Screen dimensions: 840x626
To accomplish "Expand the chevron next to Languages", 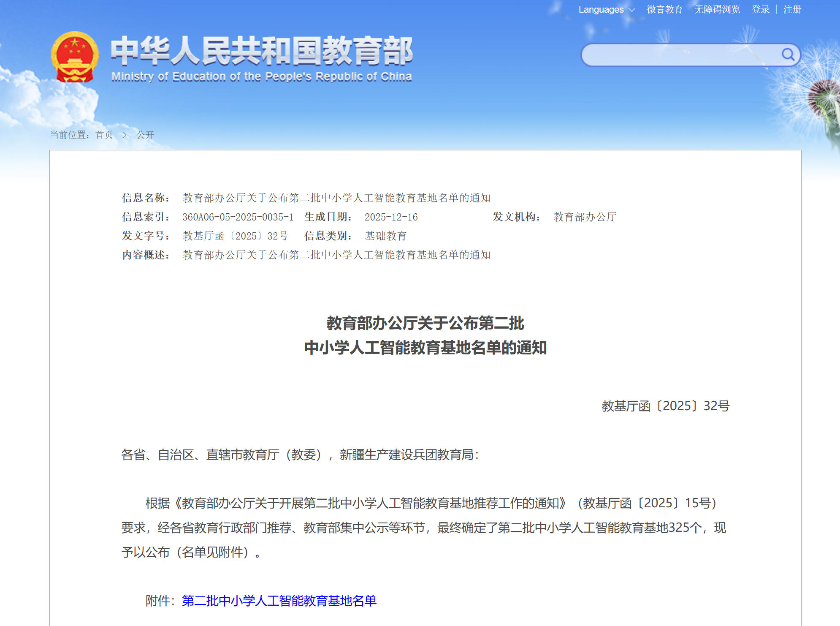I will [x=631, y=10].
